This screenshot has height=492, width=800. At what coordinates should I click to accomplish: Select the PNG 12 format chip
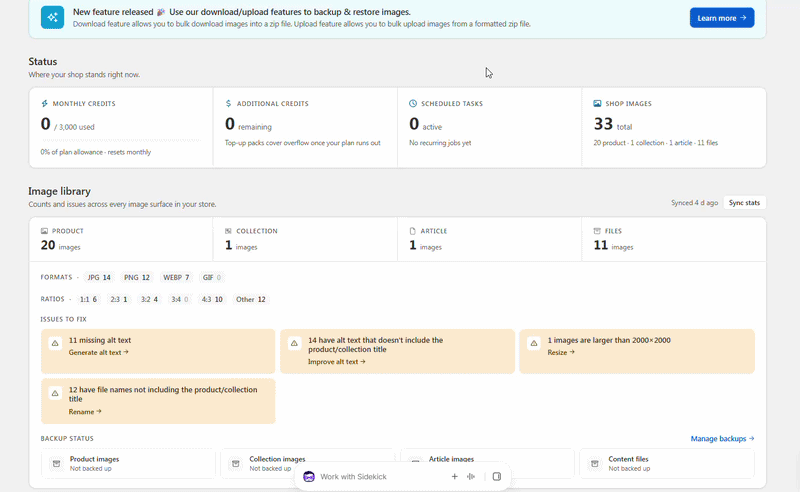tap(137, 278)
